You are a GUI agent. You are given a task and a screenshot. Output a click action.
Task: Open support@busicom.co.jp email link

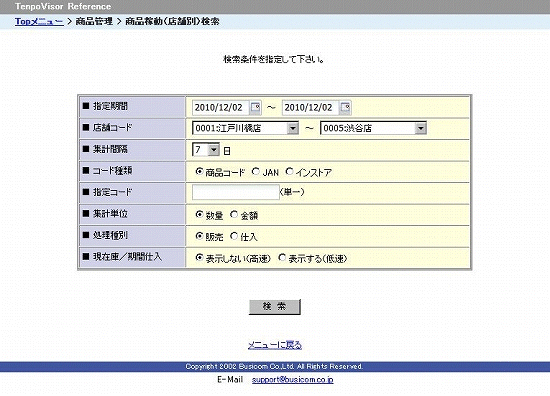(293, 380)
